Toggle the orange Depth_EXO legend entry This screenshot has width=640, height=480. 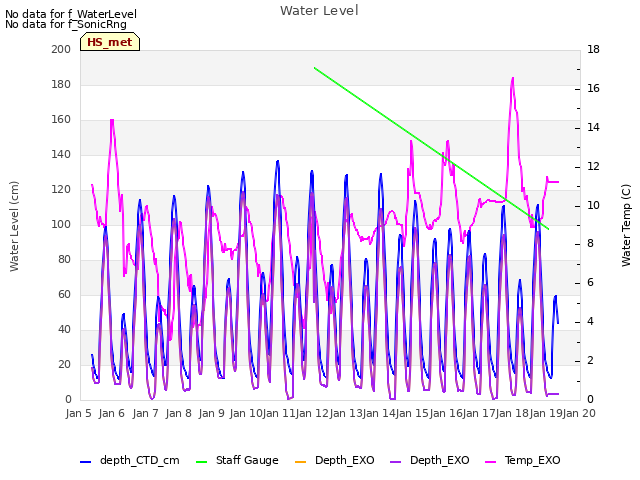point(334,460)
